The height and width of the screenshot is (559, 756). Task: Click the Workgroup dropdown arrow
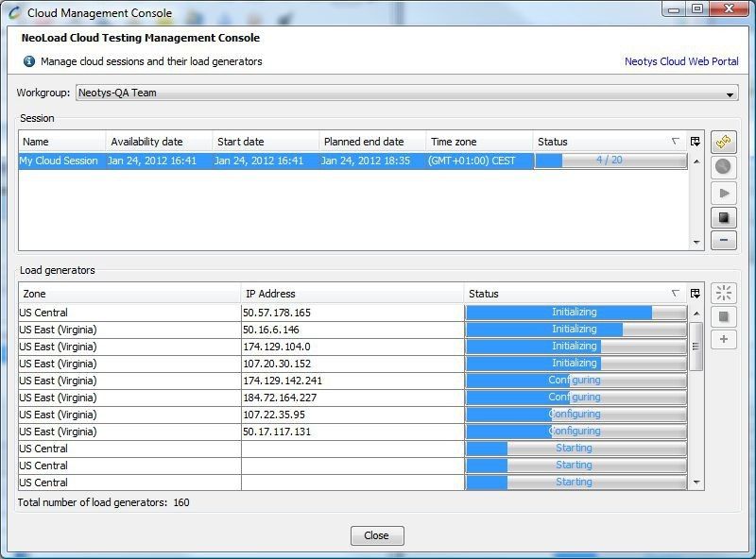pos(730,94)
